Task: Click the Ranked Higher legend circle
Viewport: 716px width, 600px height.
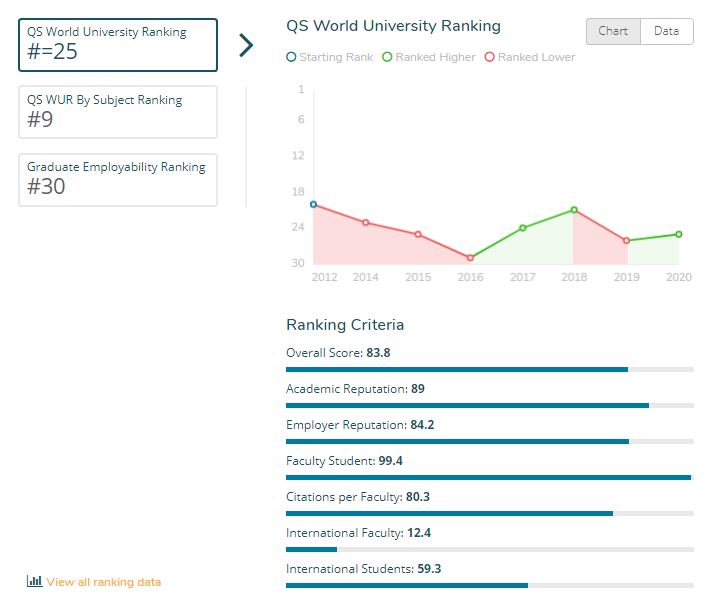Action: [x=387, y=57]
